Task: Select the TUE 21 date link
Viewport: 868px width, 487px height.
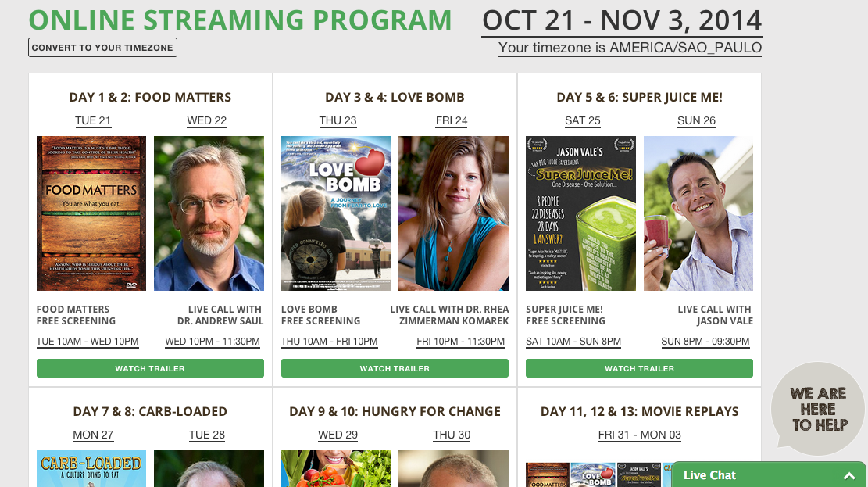Action: point(93,120)
